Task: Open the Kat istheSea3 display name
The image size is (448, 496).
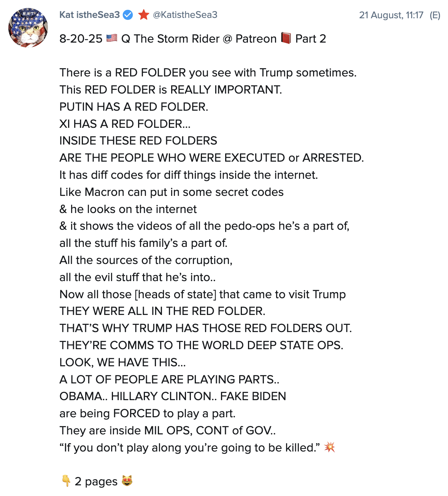Action: tap(89, 15)
